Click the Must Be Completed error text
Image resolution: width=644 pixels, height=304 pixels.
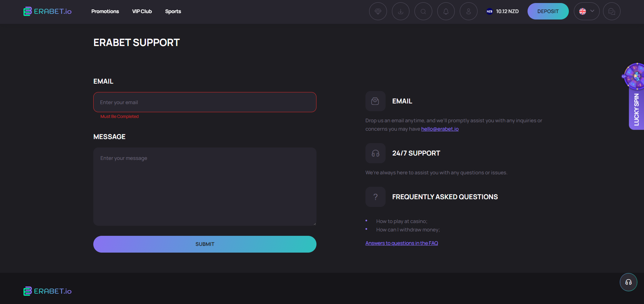coord(119,117)
